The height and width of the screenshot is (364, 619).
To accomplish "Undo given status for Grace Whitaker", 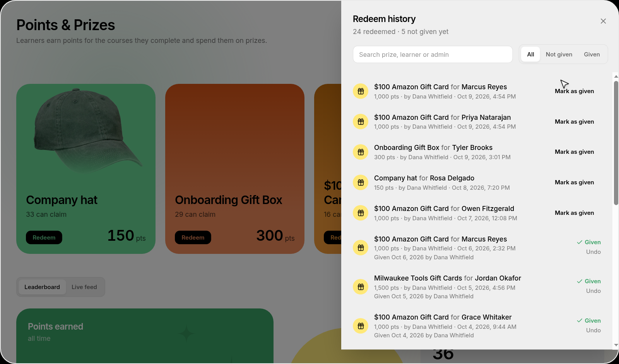I will 593,330.
